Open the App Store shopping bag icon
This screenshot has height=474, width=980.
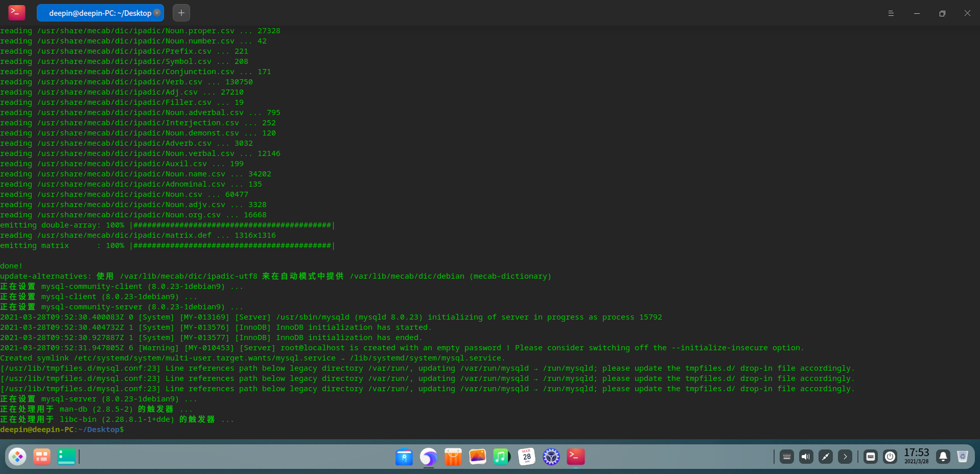[x=453, y=457]
